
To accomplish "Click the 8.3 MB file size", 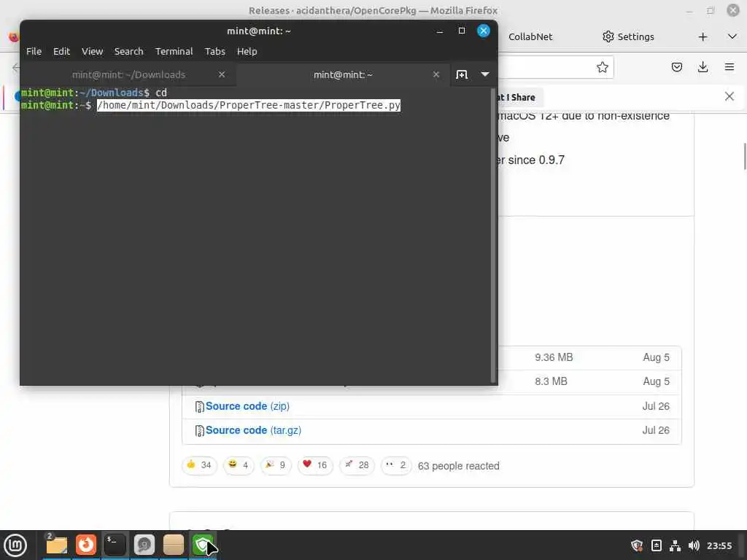I will tap(551, 381).
